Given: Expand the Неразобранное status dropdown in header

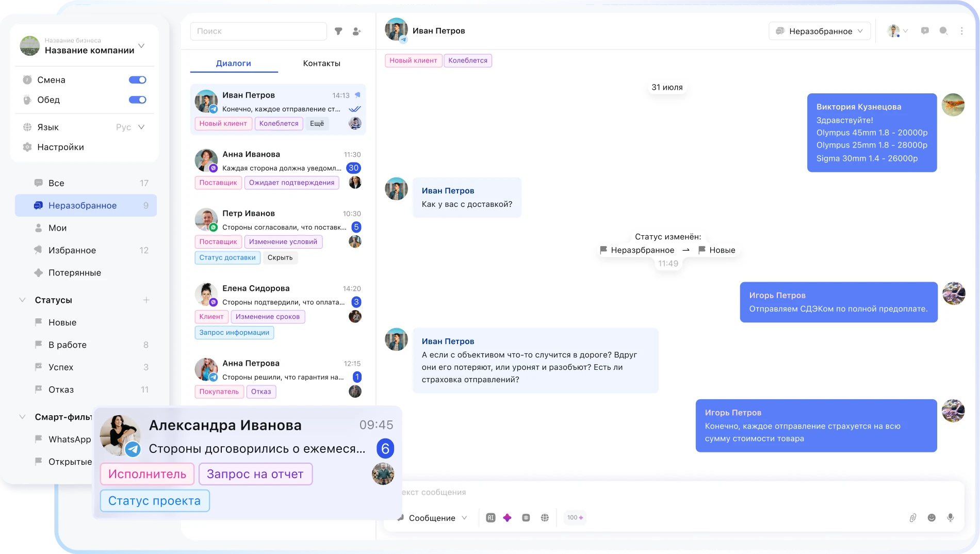Looking at the screenshot, I should 819,31.
